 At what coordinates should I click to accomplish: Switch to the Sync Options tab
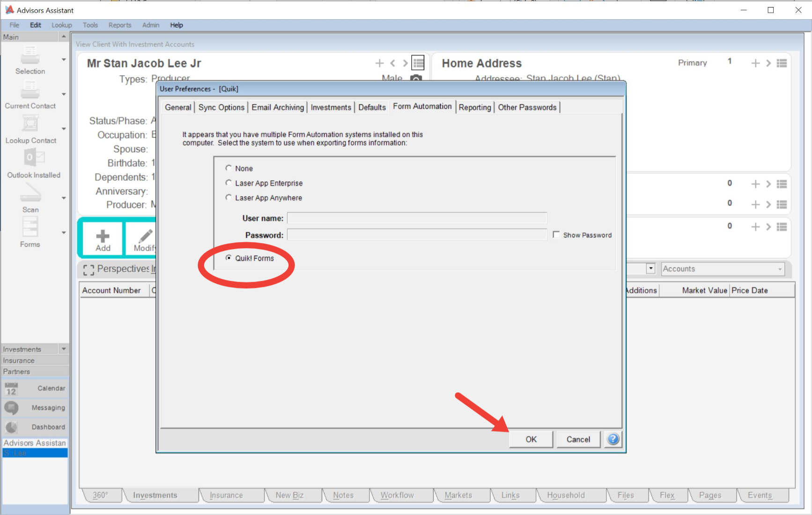tap(221, 108)
